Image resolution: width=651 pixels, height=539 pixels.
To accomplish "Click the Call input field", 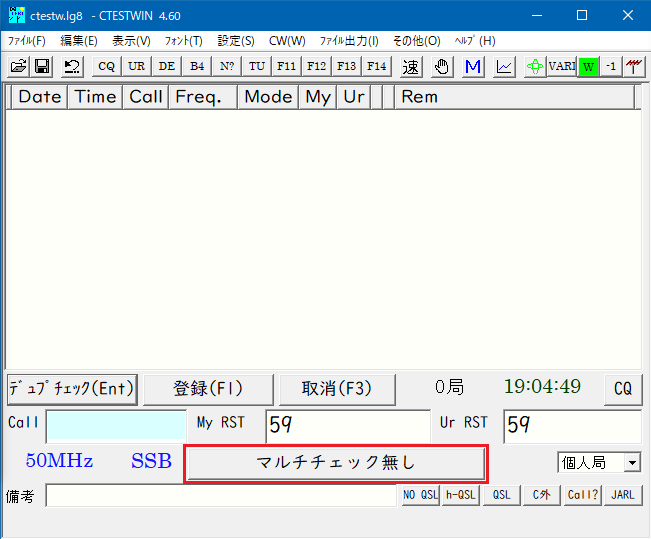I will point(116,425).
